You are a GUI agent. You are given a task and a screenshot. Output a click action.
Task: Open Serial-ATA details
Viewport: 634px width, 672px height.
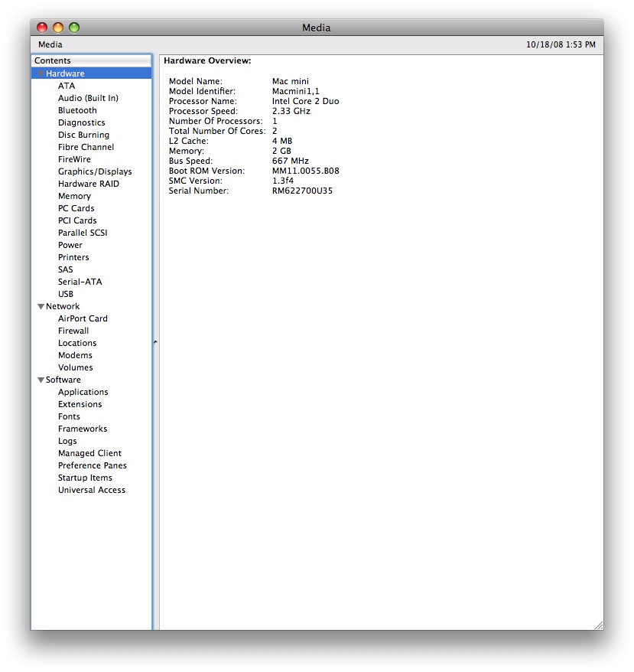point(80,282)
